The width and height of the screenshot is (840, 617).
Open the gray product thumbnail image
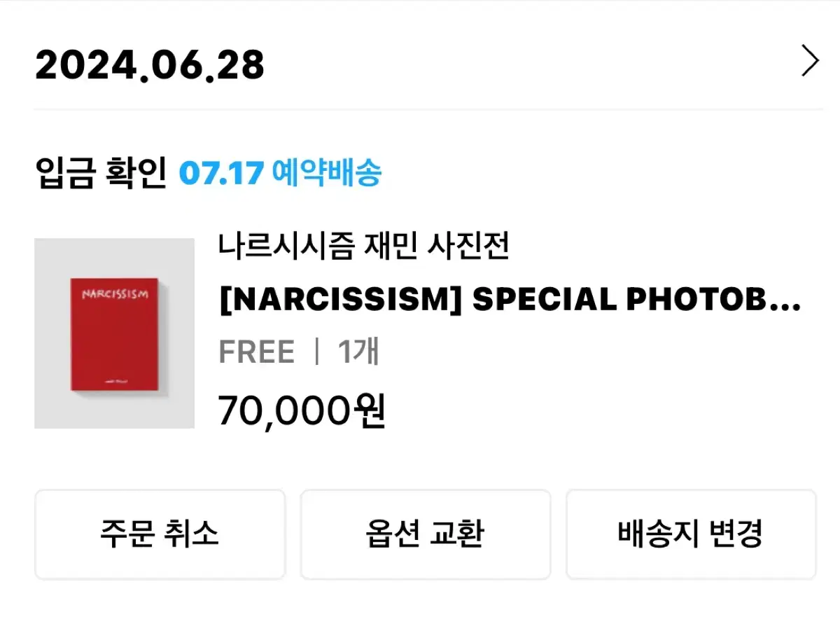click(x=114, y=333)
